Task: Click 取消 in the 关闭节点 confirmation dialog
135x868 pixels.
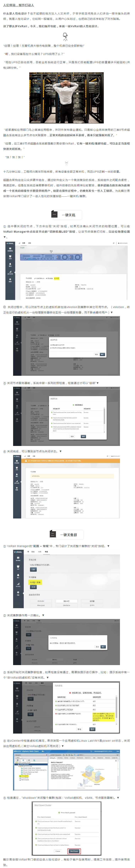Action: 96,355
